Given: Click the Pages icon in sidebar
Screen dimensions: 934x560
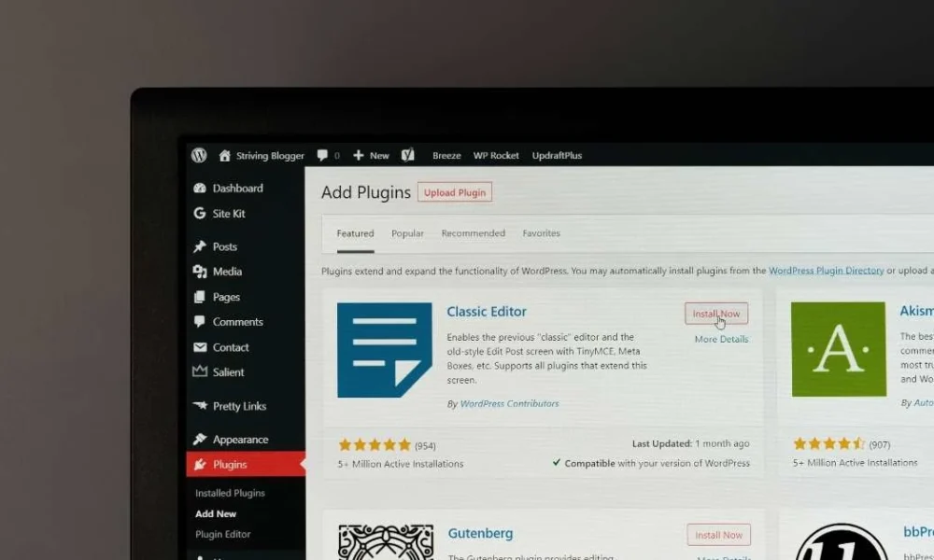Looking at the screenshot, I should [200, 297].
